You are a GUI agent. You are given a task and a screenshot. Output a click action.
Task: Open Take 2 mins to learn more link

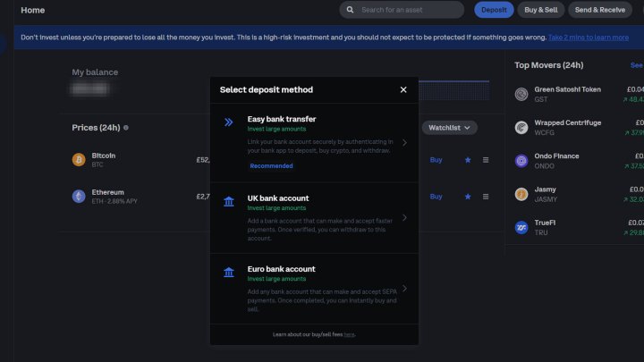(589, 38)
